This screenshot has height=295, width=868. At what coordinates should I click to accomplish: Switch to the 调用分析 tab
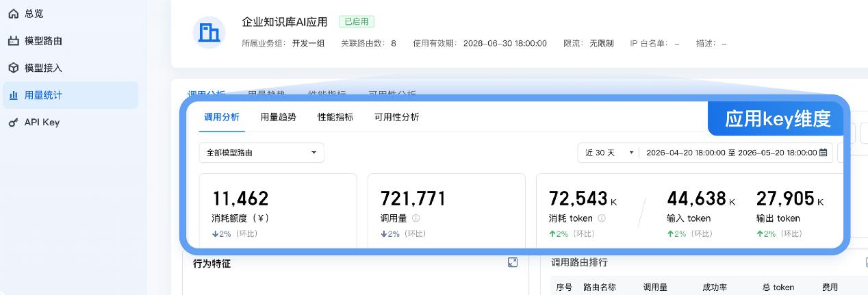coord(222,117)
